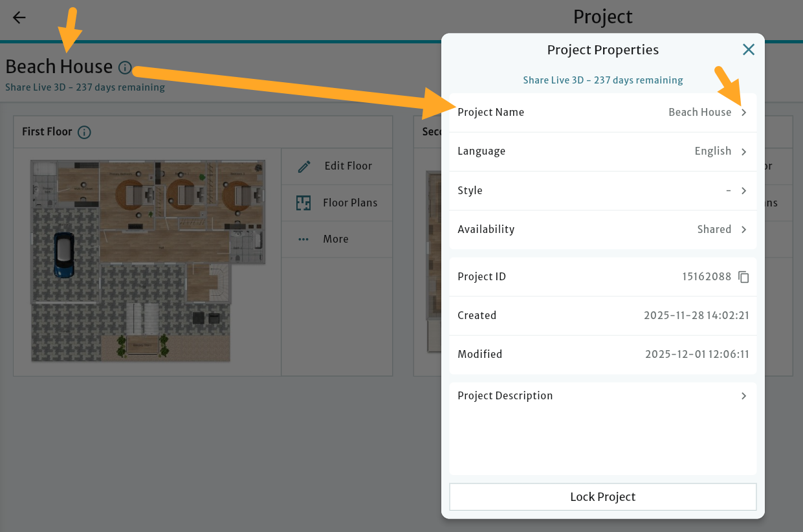Open the Project Name editor chevron
Viewport: 803px width, 532px height.
pyautogui.click(x=743, y=112)
